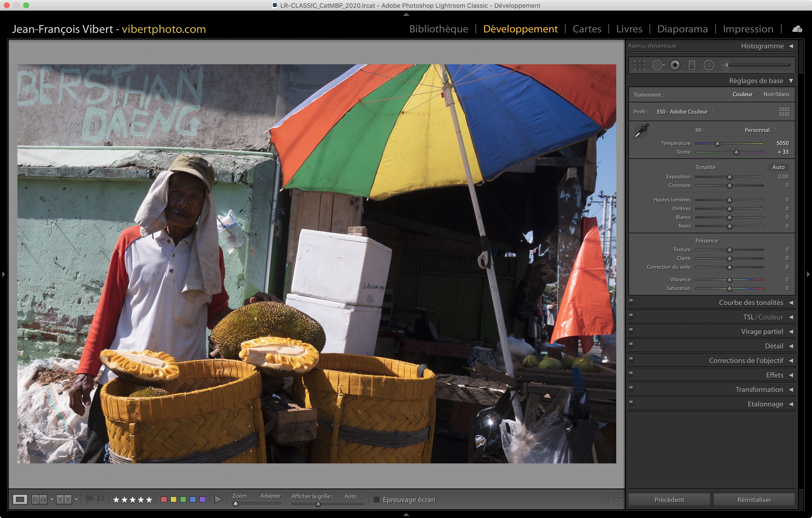The width and height of the screenshot is (812, 518).
Task: Open the Impression module
Action: (x=747, y=29)
